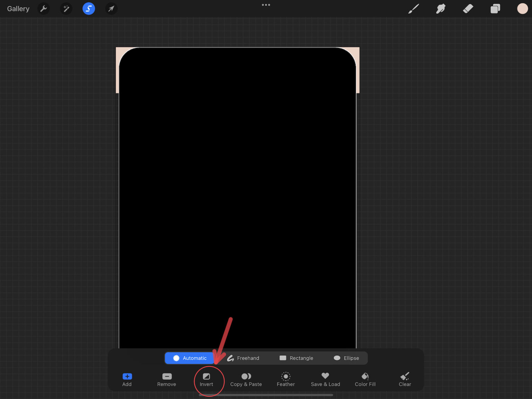
Task: Switch to Ellipse selection mode tab
Action: 346,358
